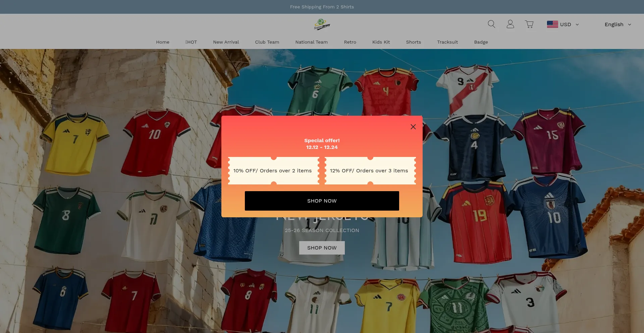The width and height of the screenshot is (644, 333).
Task: Click the US flag currency icon
Action: [x=552, y=24]
